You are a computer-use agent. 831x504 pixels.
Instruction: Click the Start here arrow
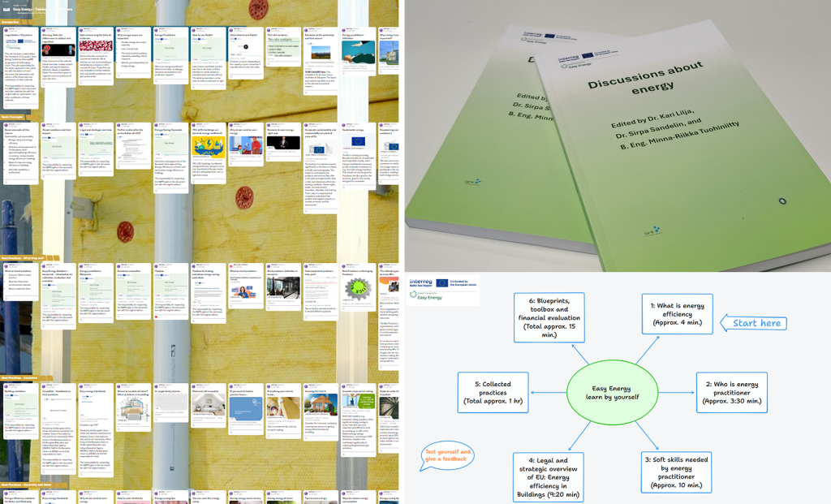tap(754, 323)
